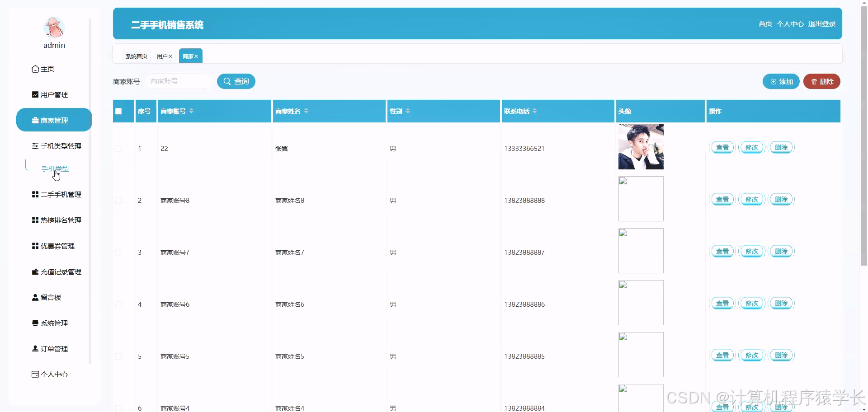Close the 用户 tab
Image resolution: width=868 pixels, height=412 pixels.
pyautogui.click(x=170, y=56)
